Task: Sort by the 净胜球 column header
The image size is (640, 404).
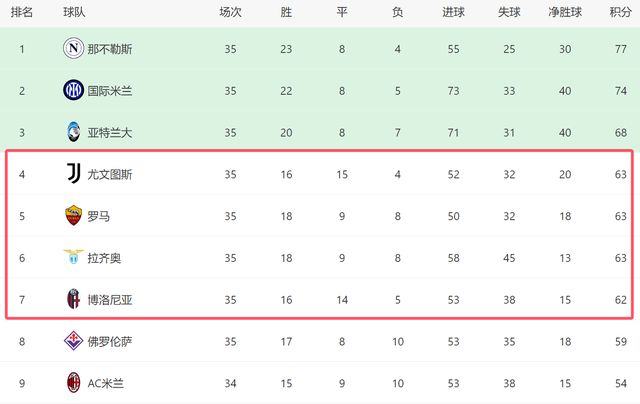Action: (567, 12)
